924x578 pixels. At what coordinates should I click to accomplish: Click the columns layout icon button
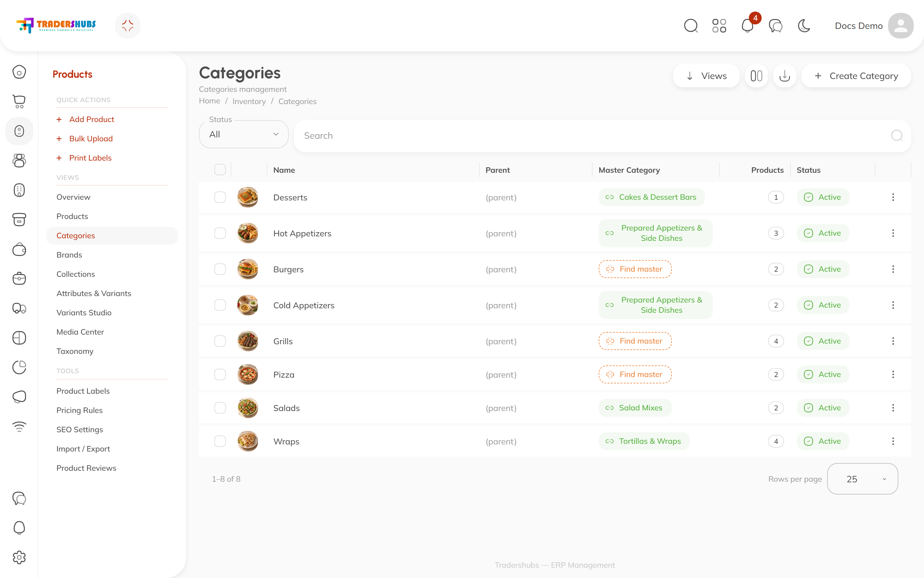(x=756, y=76)
